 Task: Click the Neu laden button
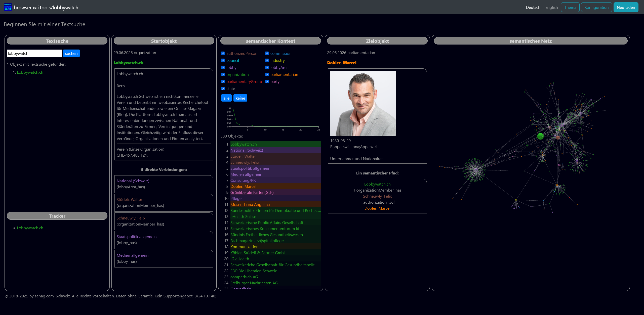point(626,7)
